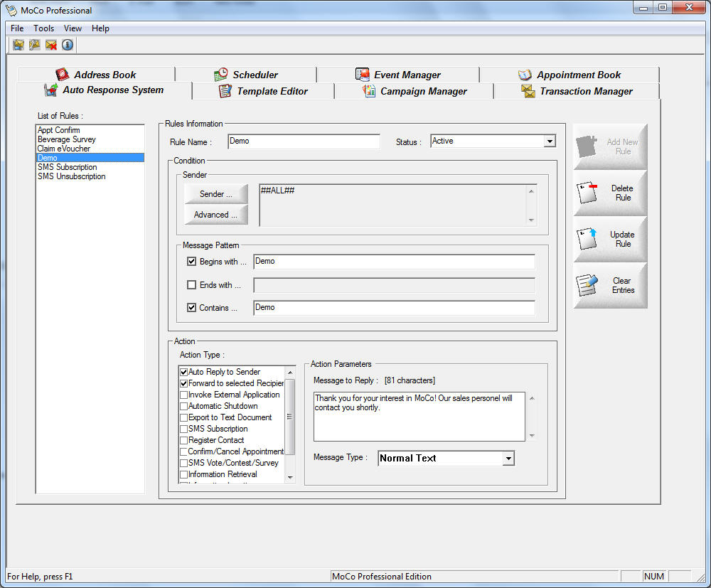Viewport: 711px width, 588px height.
Task: Click the Rule Name input field
Action: (304, 141)
